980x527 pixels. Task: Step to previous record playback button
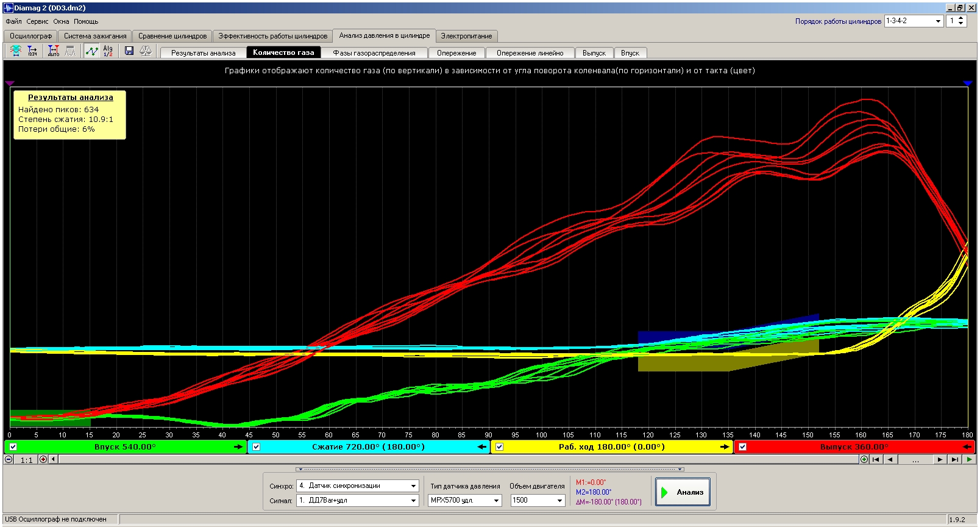890,459
